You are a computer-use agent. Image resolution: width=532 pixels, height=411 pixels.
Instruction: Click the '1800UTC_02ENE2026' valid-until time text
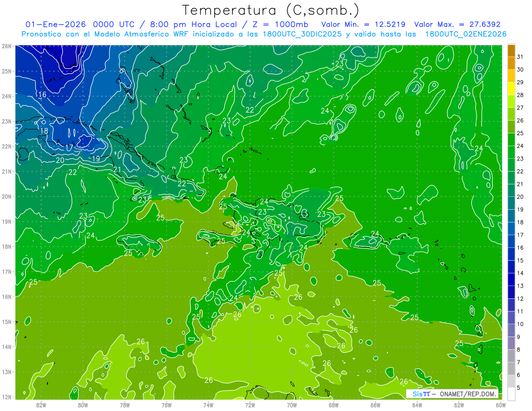pyautogui.click(x=465, y=34)
